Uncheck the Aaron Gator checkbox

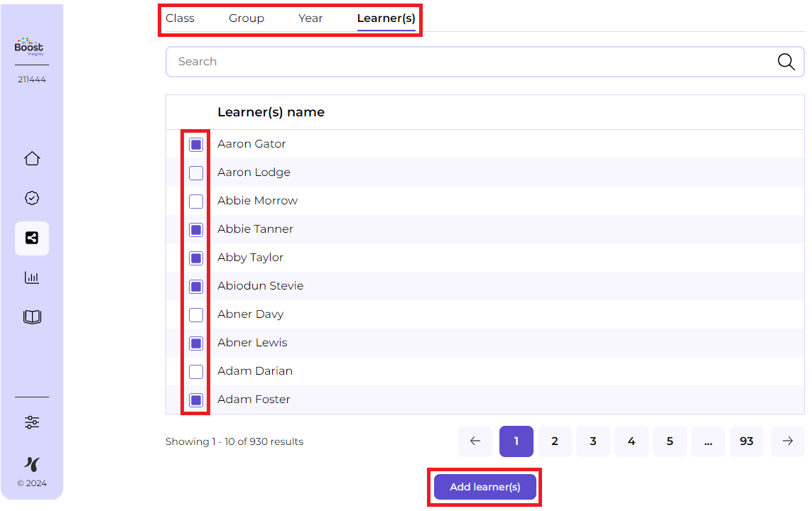(196, 145)
